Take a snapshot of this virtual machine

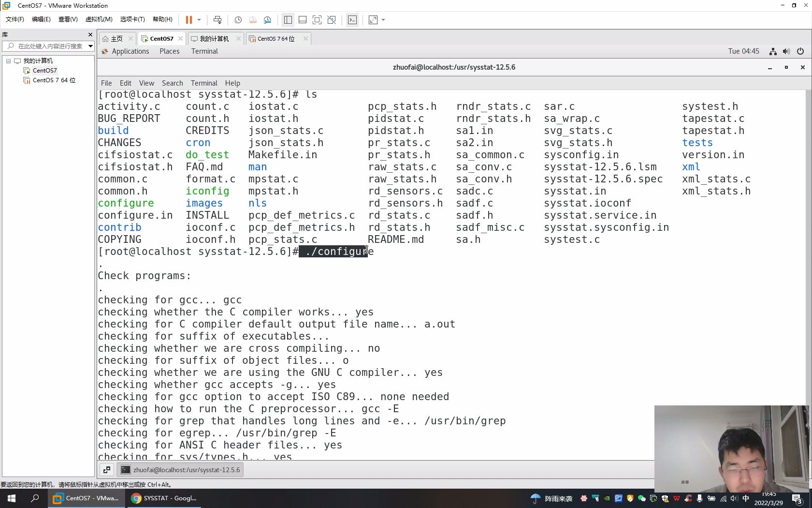coord(238,20)
